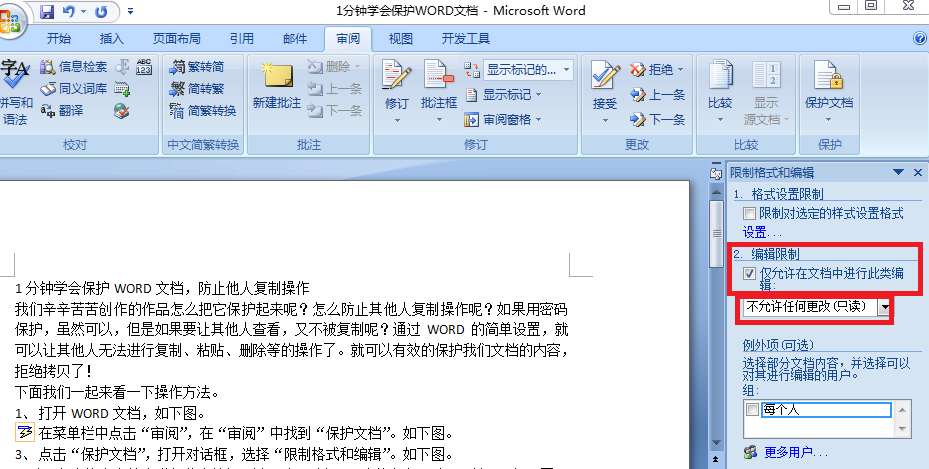Convert text with 简转繁

pyautogui.click(x=197, y=89)
